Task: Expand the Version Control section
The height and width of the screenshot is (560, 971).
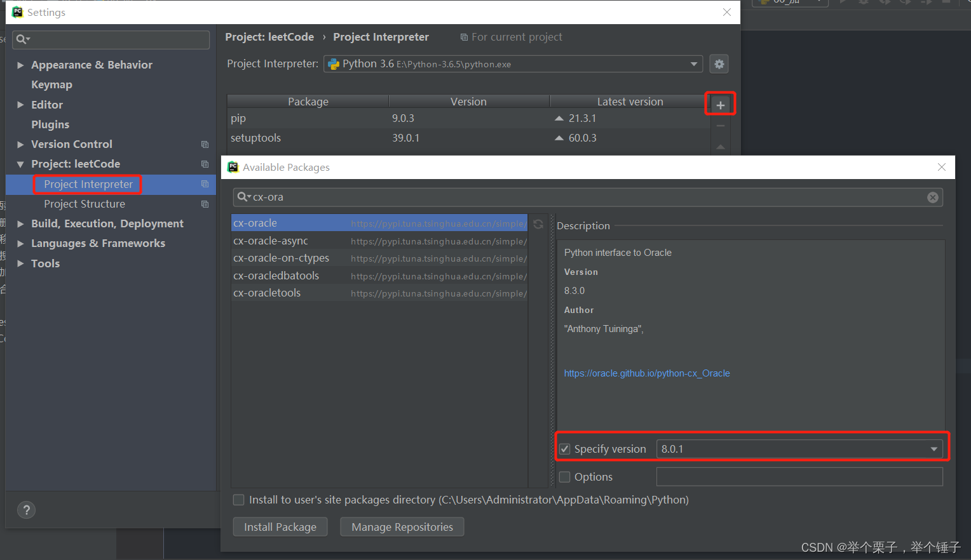Action: [20, 145]
